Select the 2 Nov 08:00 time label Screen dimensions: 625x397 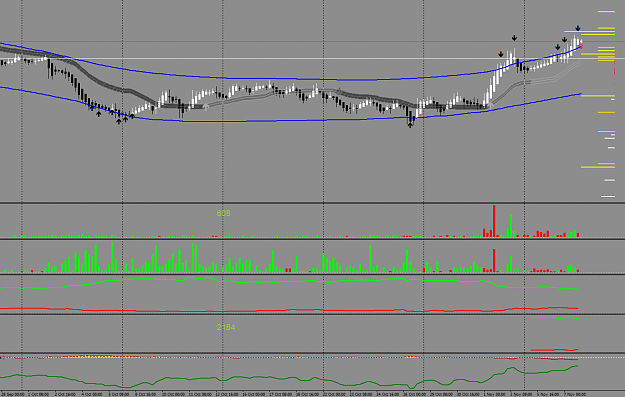521,394
